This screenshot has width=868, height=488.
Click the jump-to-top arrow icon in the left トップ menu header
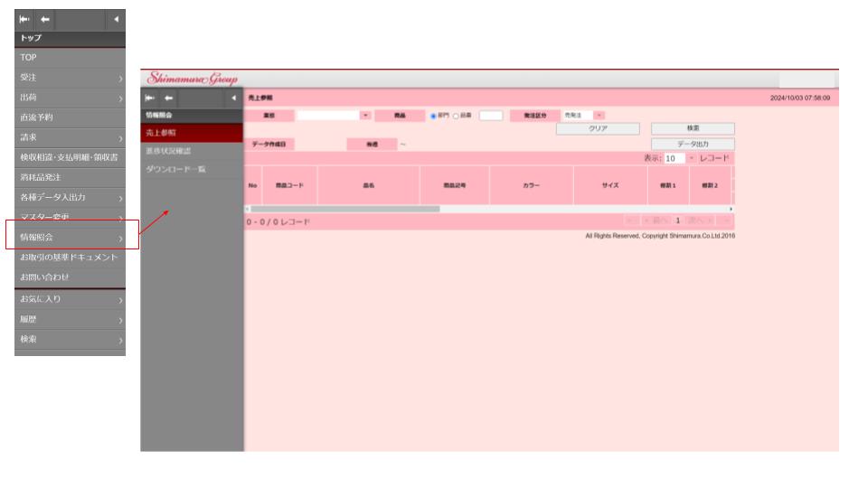click(24, 20)
